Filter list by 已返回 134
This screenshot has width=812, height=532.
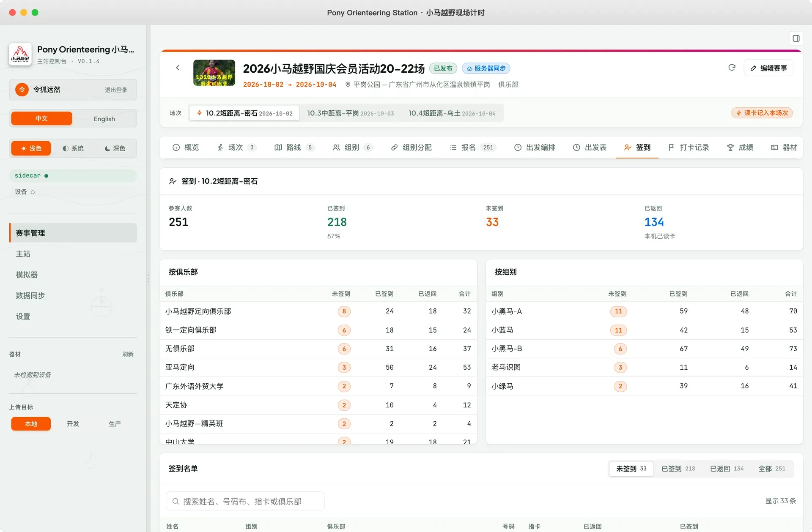[x=727, y=469]
